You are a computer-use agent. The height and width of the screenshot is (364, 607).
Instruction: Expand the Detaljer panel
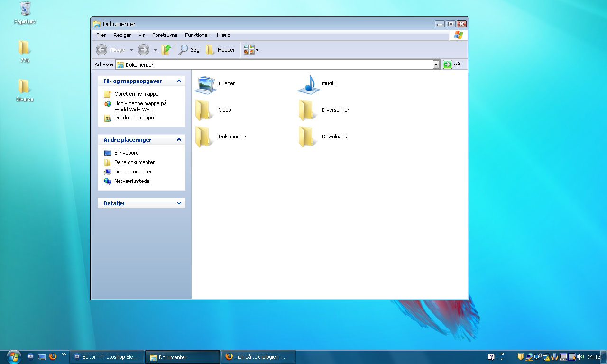pyautogui.click(x=179, y=203)
